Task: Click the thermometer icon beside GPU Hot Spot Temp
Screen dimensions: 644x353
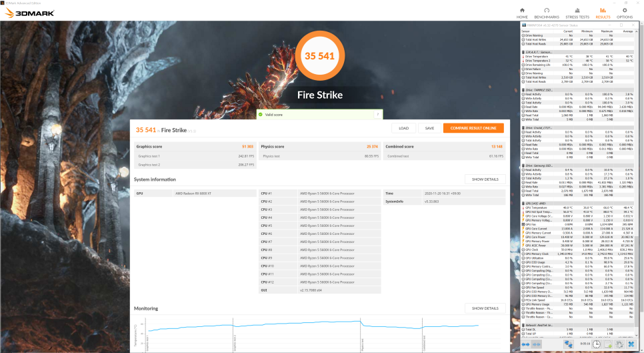Action: (x=523, y=212)
